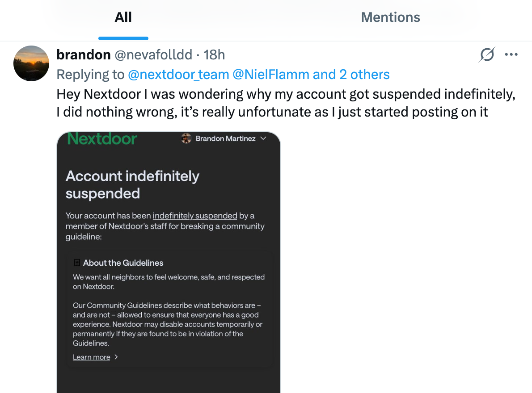The height and width of the screenshot is (393, 532).
Task: Click the Nextdoor logo in the screenshot
Action: coord(102,139)
